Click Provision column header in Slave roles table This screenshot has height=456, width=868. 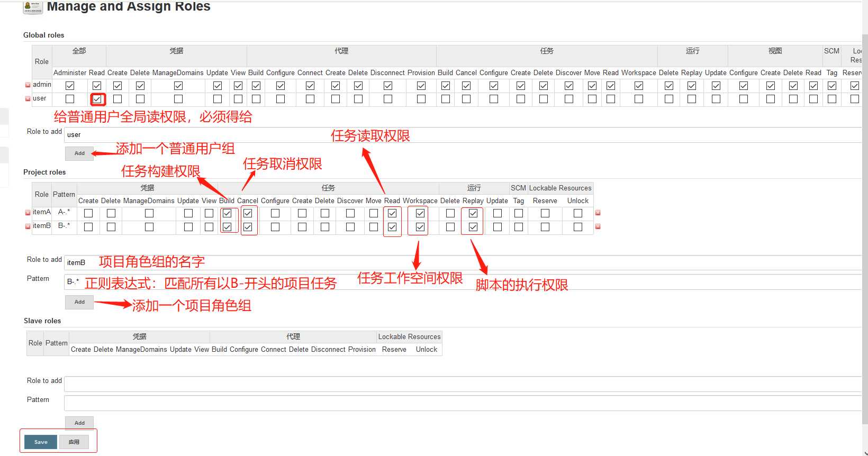(362, 350)
